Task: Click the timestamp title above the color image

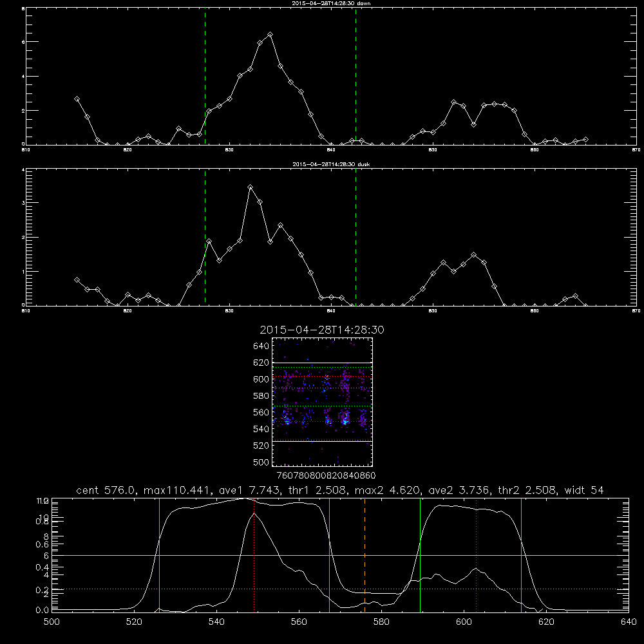Action: click(x=322, y=330)
